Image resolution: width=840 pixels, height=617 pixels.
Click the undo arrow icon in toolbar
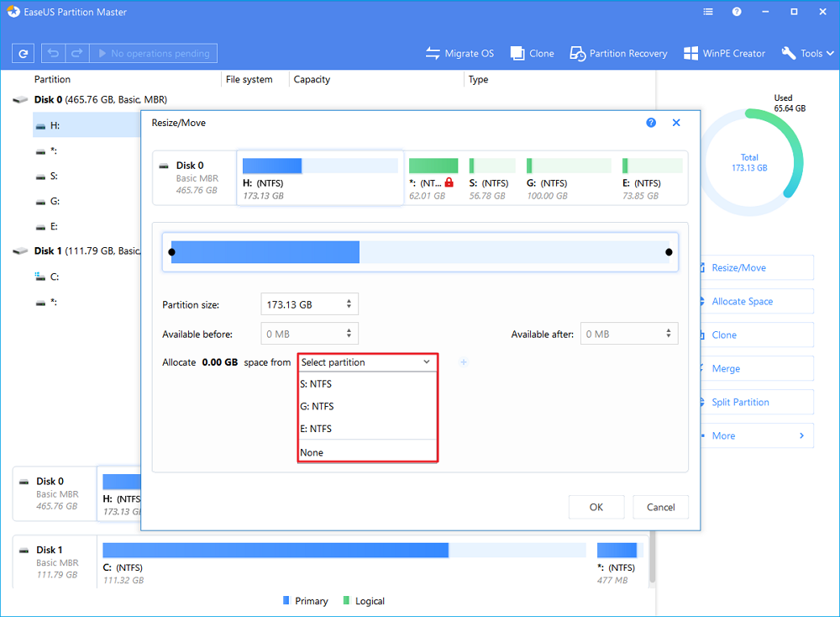click(53, 54)
